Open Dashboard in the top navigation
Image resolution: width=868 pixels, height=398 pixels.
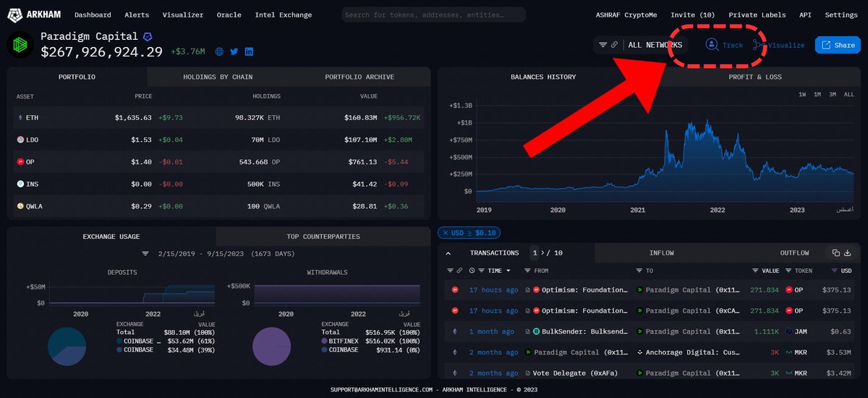point(93,14)
